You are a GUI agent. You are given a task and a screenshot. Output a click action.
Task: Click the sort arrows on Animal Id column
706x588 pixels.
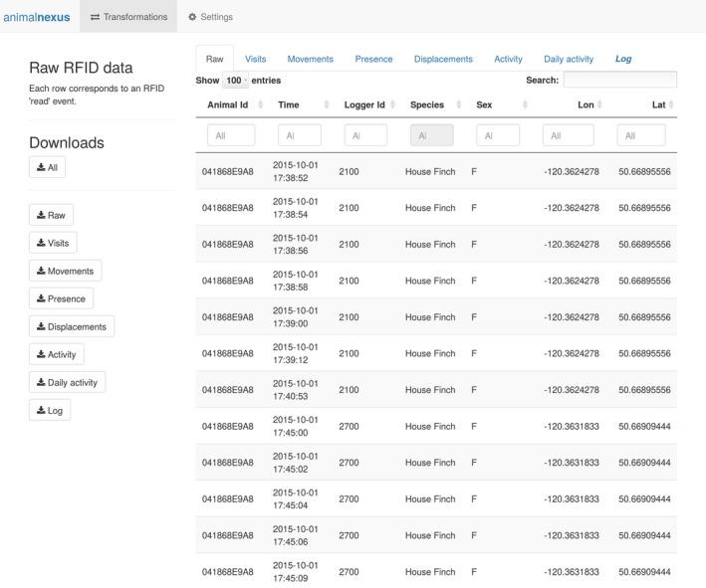[261, 104]
